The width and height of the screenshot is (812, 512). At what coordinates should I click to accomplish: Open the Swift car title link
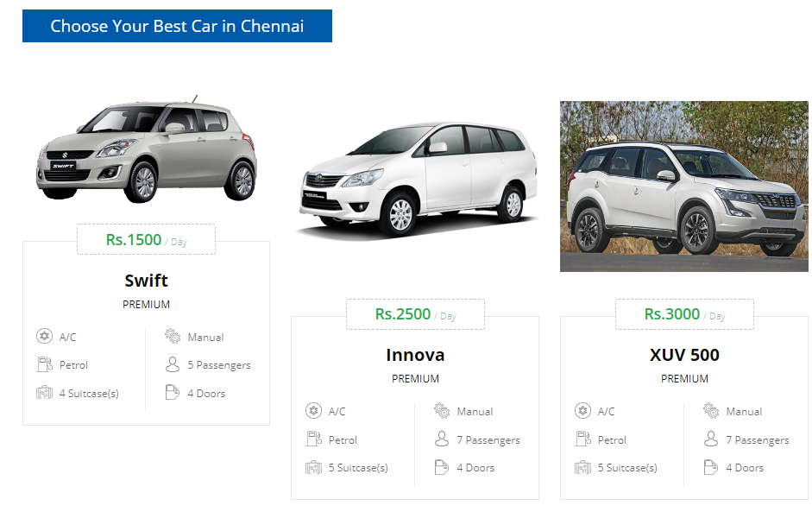[x=146, y=281]
